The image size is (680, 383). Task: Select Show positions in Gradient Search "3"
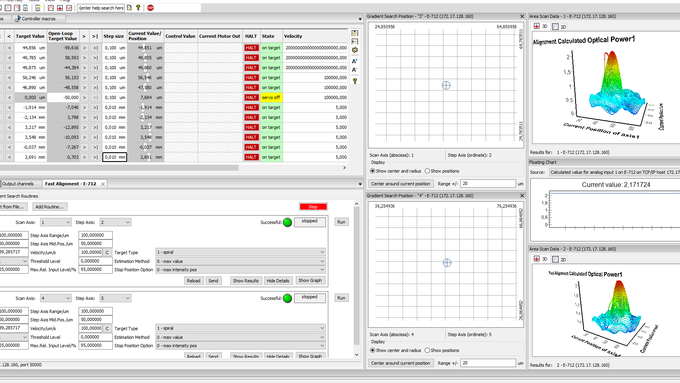click(427, 171)
